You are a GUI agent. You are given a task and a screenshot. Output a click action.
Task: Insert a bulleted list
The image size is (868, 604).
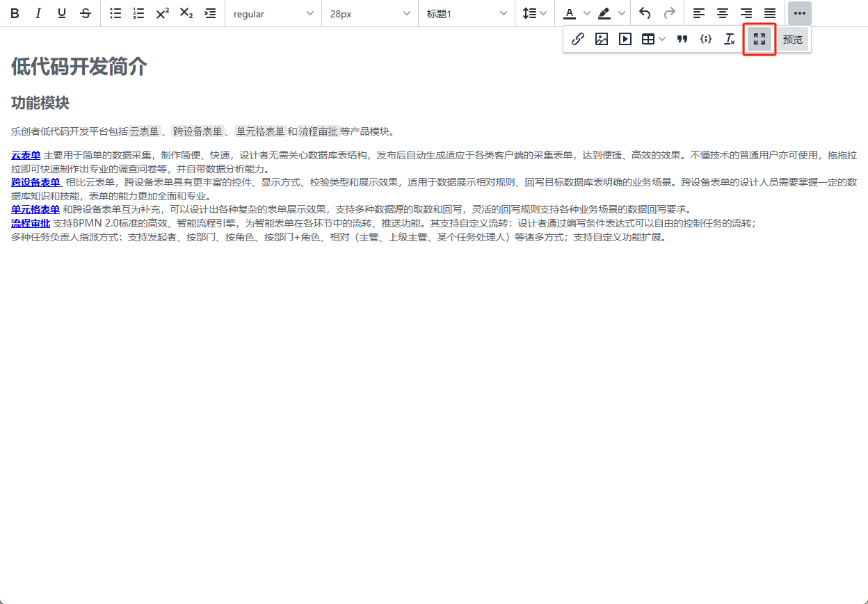(x=115, y=13)
